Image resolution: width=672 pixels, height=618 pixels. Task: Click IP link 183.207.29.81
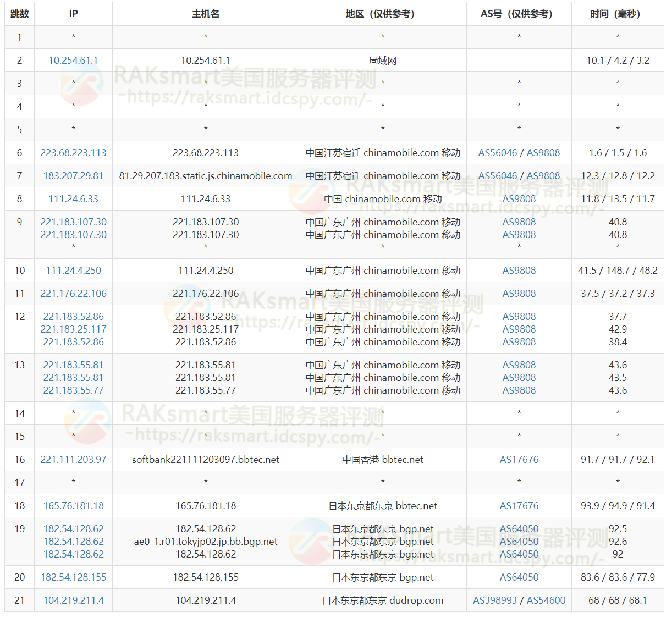[73, 176]
